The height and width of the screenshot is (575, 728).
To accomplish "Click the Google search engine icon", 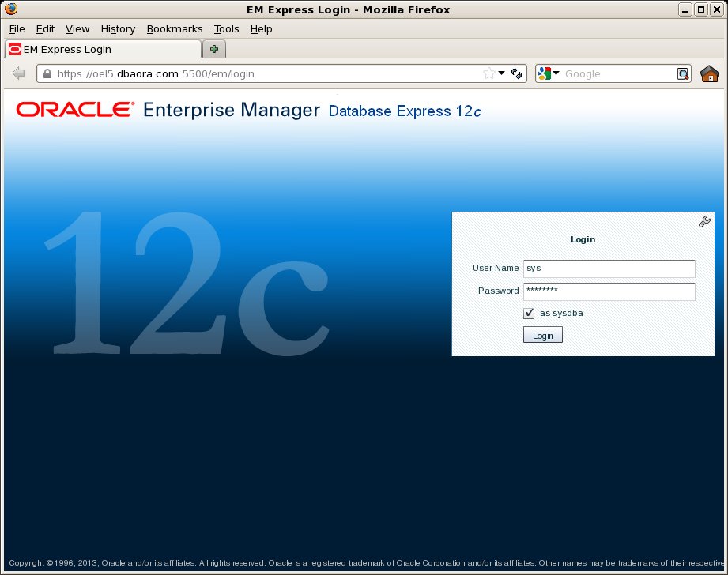I will click(544, 73).
